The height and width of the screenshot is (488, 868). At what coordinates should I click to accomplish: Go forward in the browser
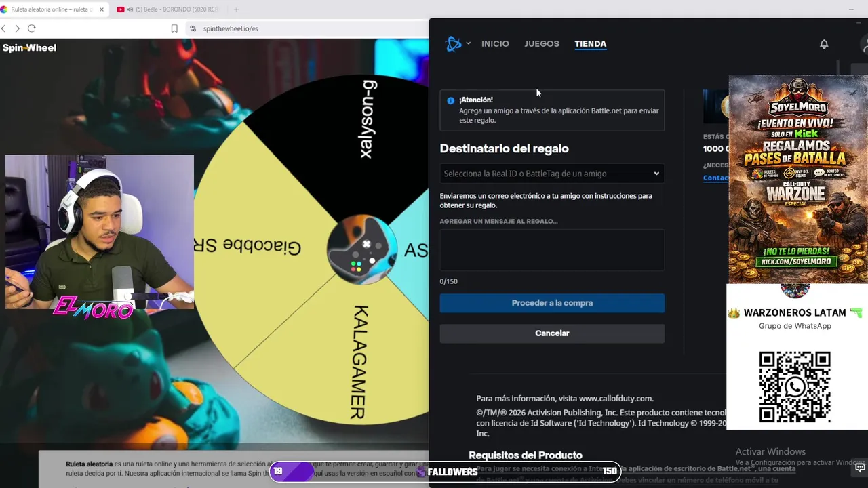coord(18,28)
